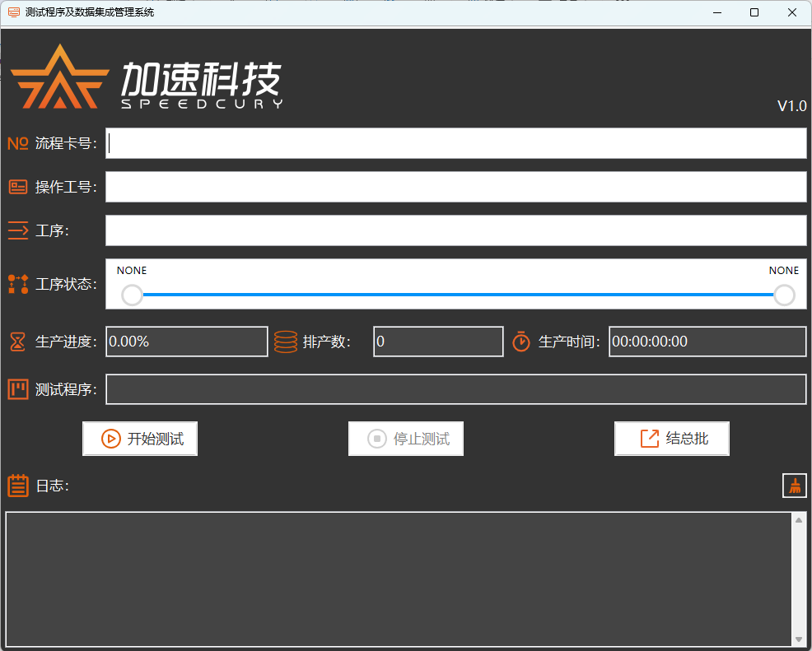812x651 pixels.
Task: Click the app icon in the title bar
Action: (x=12, y=12)
